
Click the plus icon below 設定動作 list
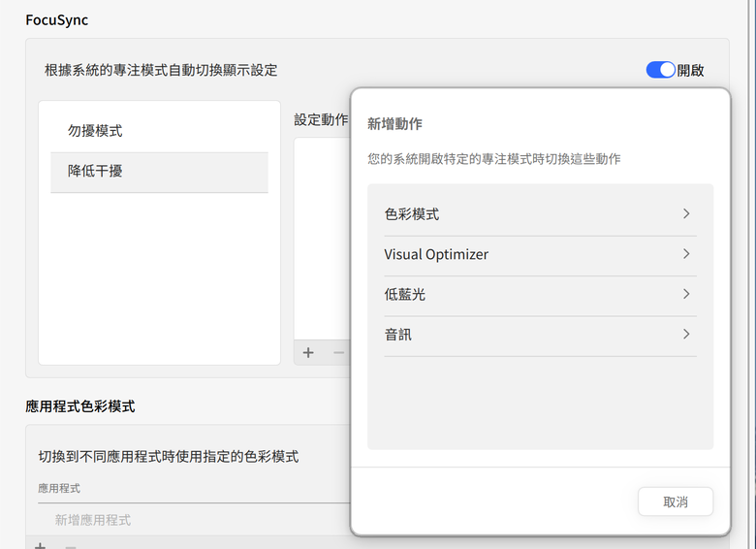pyautogui.click(x=308, y=352)
